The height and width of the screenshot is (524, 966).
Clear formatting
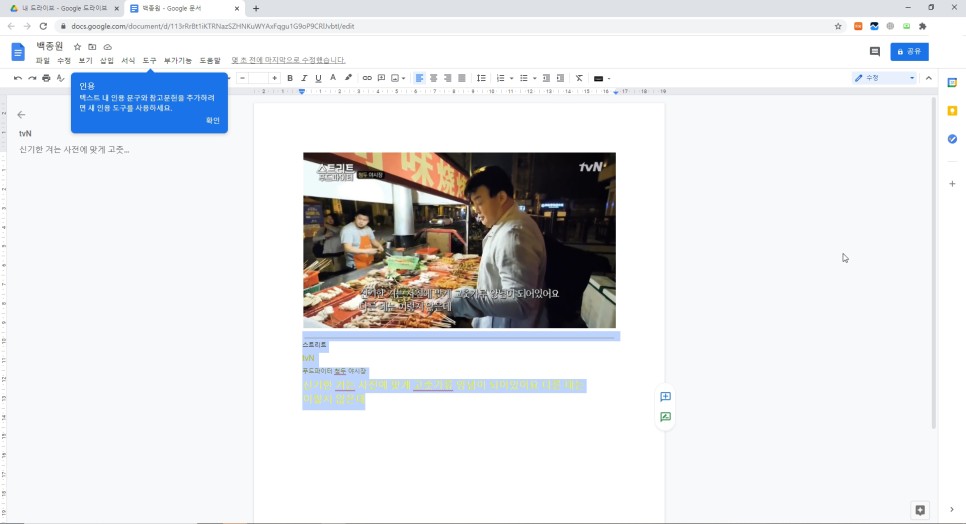pyautogui.click(x=579, y=78)
